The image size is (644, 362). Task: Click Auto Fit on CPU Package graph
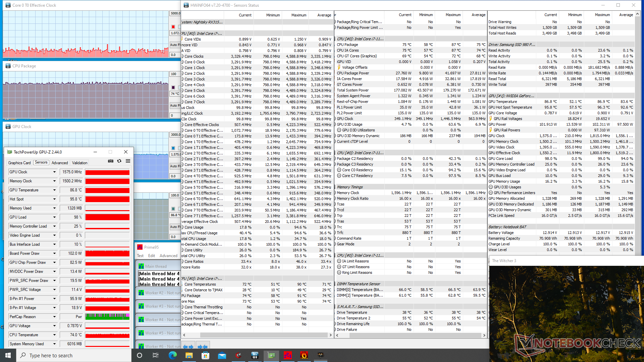click(x=175, y=105)
